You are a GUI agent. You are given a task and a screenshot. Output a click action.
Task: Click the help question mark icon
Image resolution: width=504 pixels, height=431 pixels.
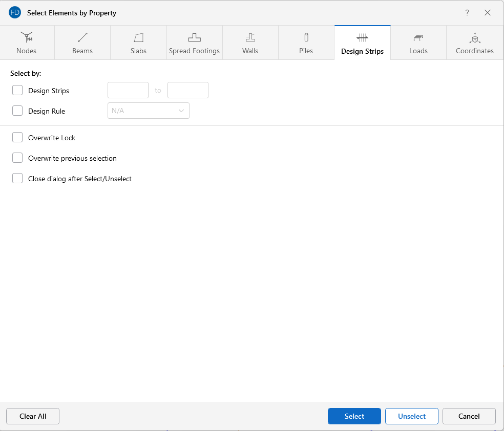(x=467, y=13)
